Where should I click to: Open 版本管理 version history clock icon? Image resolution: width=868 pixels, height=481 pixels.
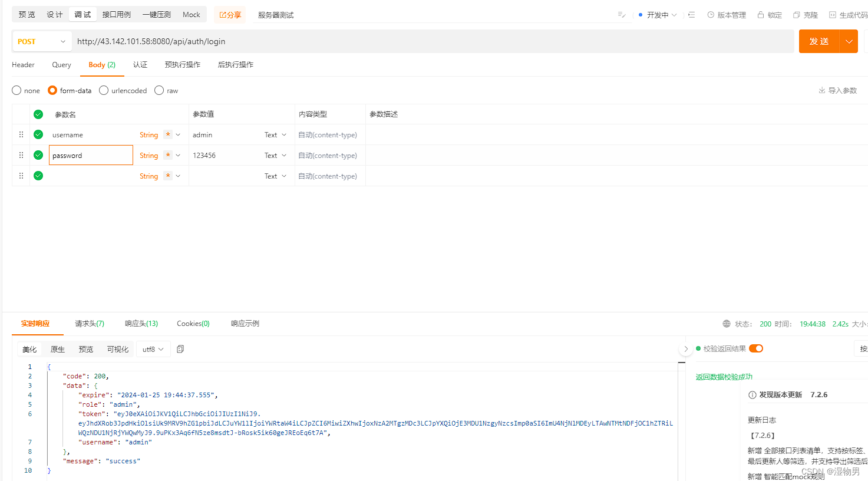(711, 15)
